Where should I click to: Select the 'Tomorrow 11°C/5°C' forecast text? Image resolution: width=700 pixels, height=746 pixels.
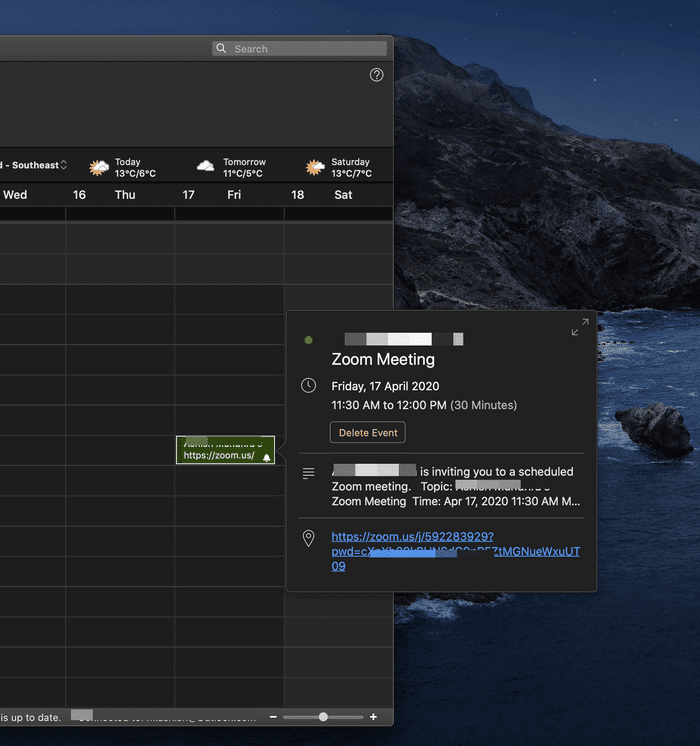click(245, 168)
